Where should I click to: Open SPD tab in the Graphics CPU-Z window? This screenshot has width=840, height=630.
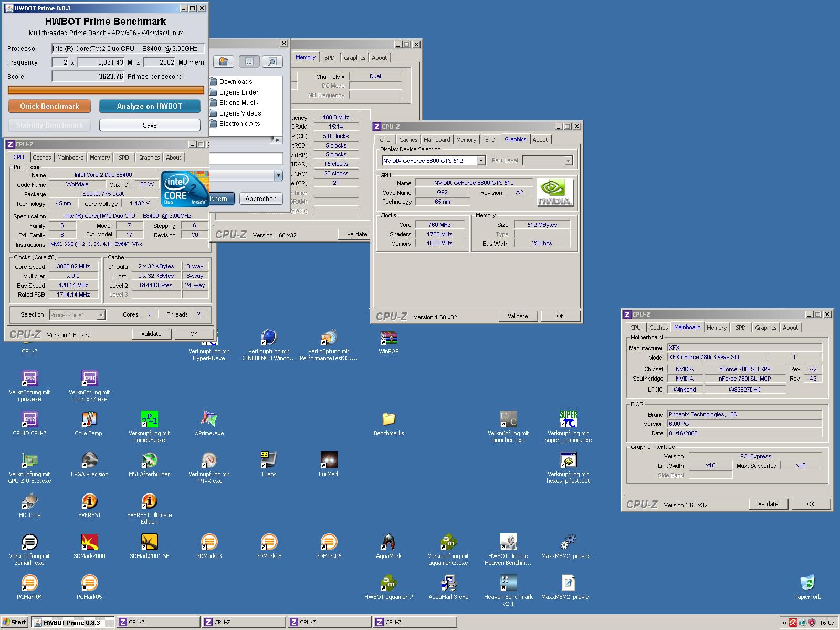click(490, 140)
